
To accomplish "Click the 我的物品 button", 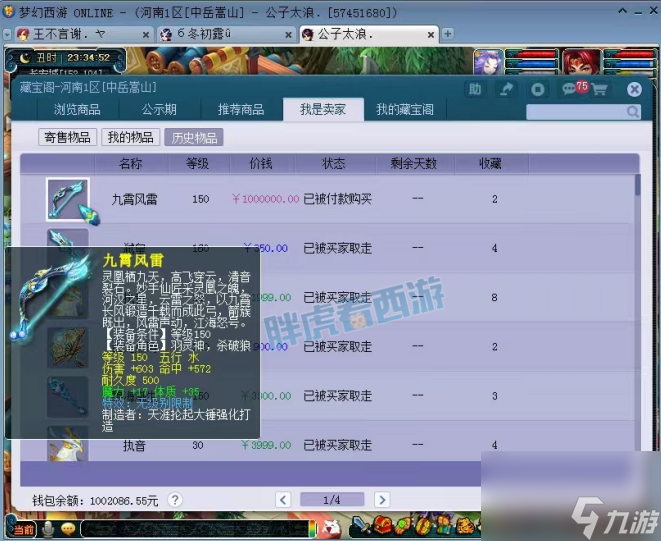I will [131, 137].
